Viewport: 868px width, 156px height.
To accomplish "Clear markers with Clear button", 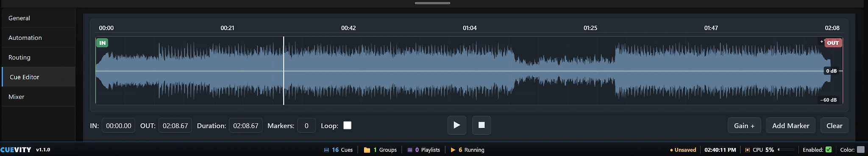I will (834, 125).
